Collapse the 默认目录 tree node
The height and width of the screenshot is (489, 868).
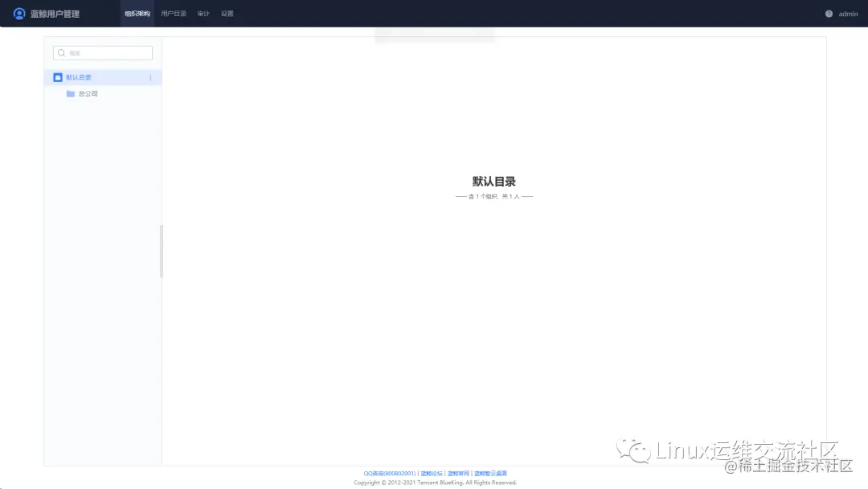pos(78,76)
